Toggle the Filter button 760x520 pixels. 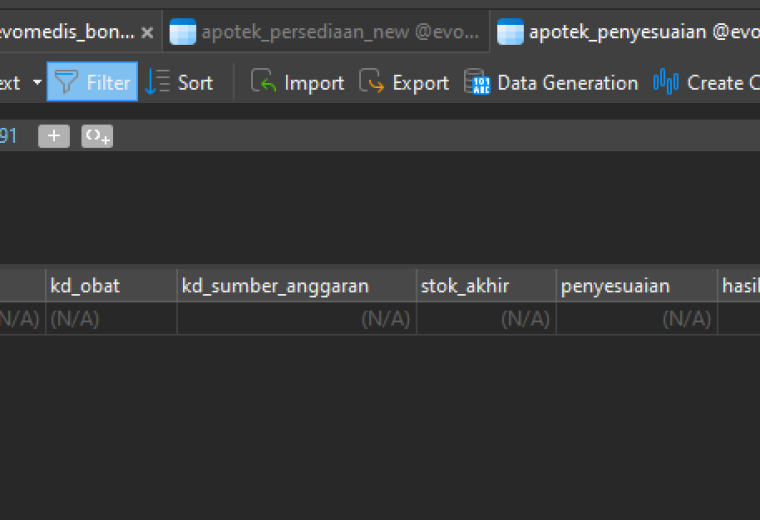(92, 81)
